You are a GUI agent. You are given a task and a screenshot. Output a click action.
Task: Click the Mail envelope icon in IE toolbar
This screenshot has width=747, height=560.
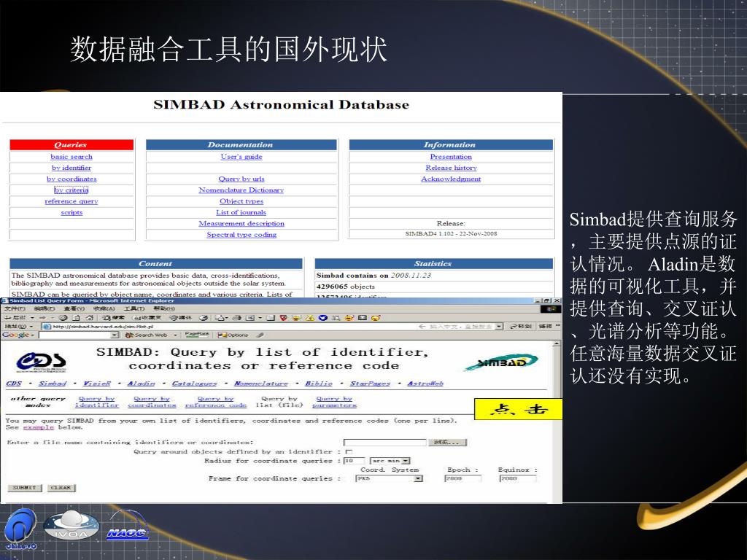tap(219, 318)
